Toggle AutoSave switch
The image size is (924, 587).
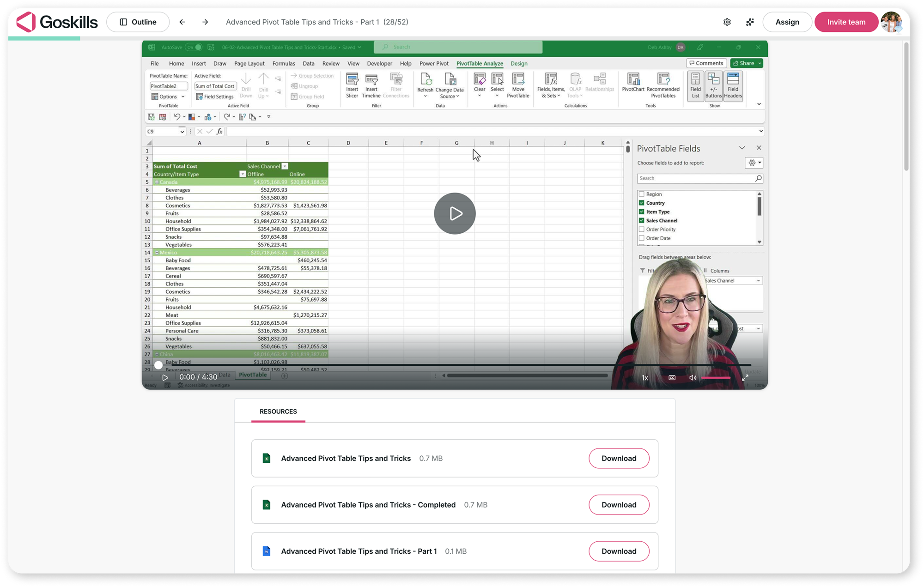[x=194, y=47]
